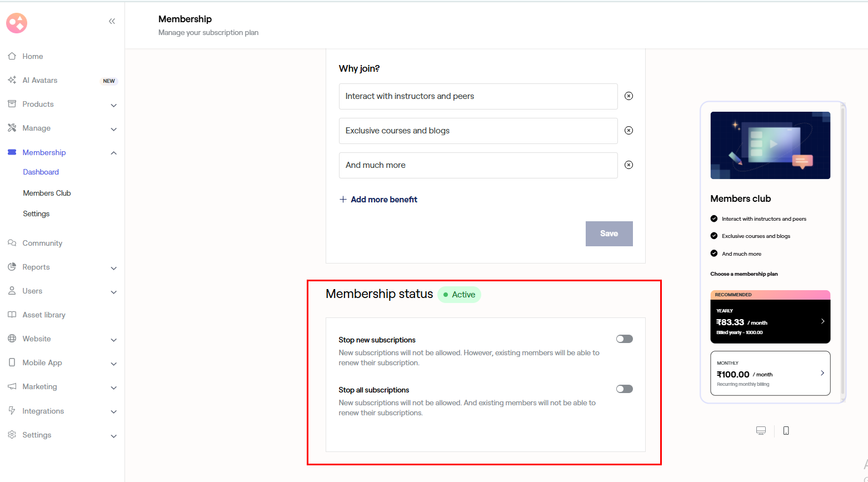Expand the Reports section chevron
868x482 pixels.
point(113,268)
